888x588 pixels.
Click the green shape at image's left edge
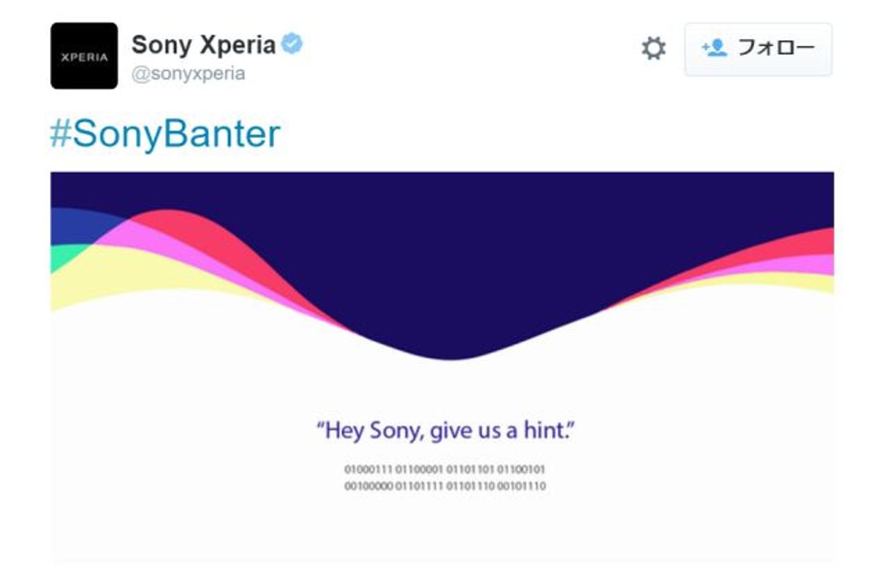[x=62, y=257]
